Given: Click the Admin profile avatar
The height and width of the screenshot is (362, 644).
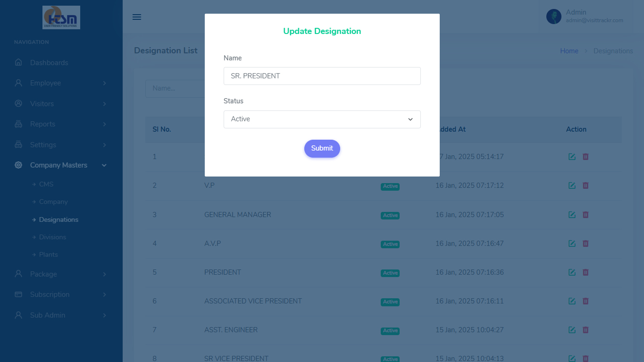Looking at the screenshot, I should 553,17.
